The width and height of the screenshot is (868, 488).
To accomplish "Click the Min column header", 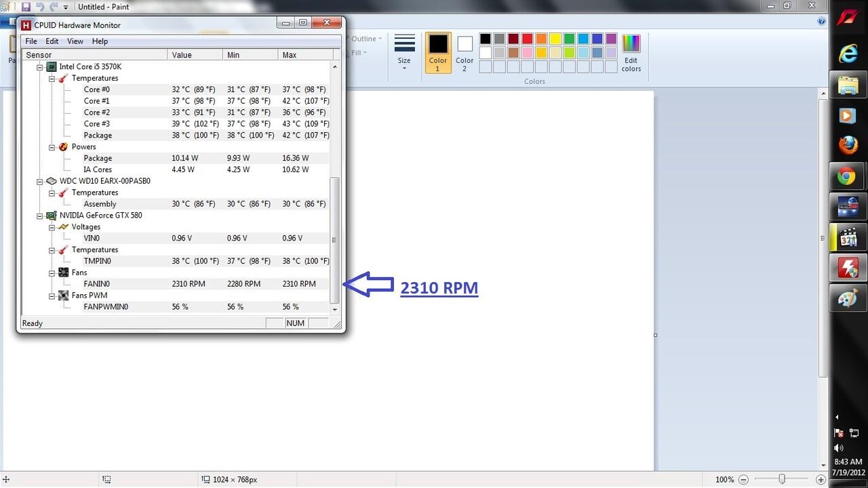I will click(x=250, y=55).
